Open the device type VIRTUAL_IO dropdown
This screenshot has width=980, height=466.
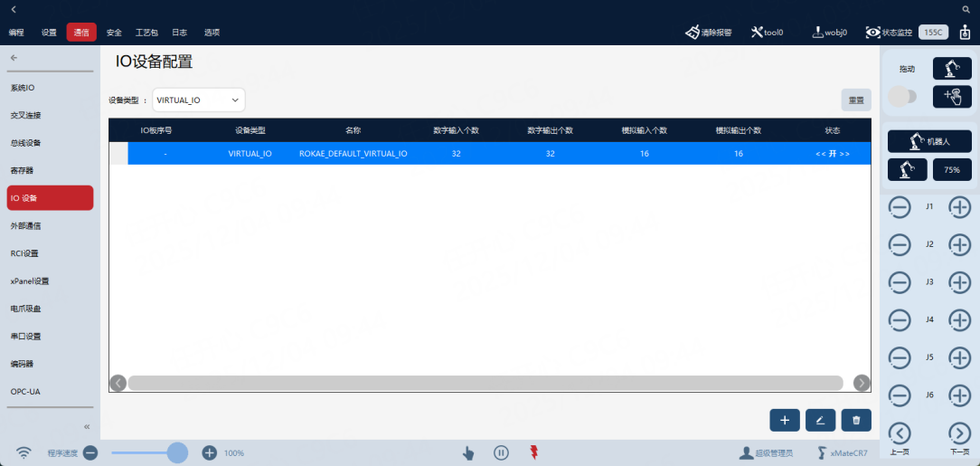coord(199,100)
